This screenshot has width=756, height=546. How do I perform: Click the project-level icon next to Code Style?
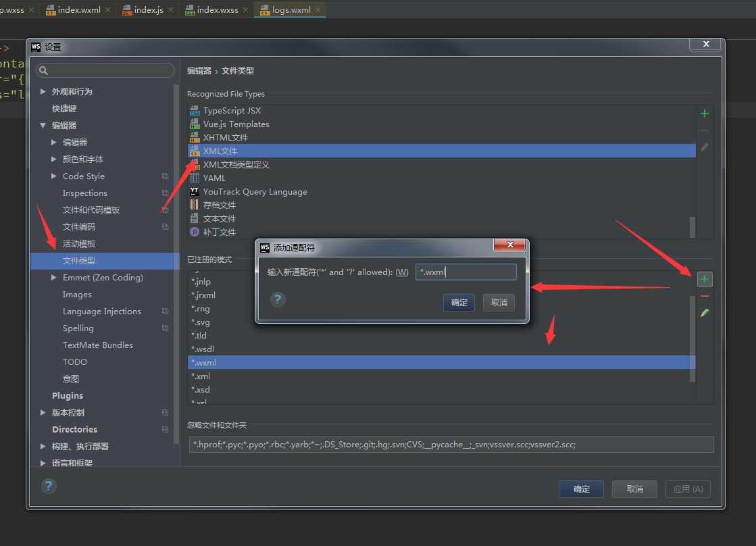tap(165, 176)
